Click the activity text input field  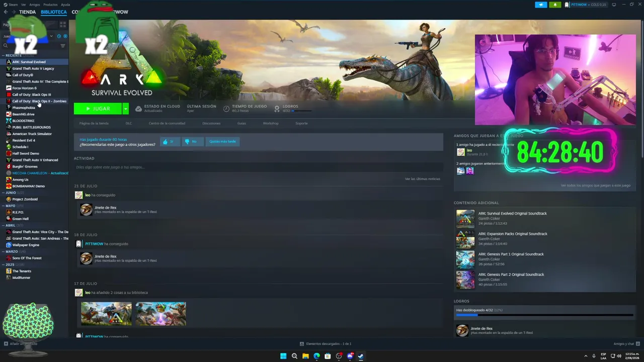tap(258, 167)
